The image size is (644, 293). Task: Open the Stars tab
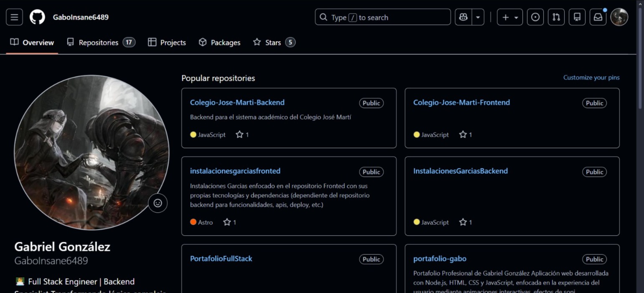coord(274,42)
